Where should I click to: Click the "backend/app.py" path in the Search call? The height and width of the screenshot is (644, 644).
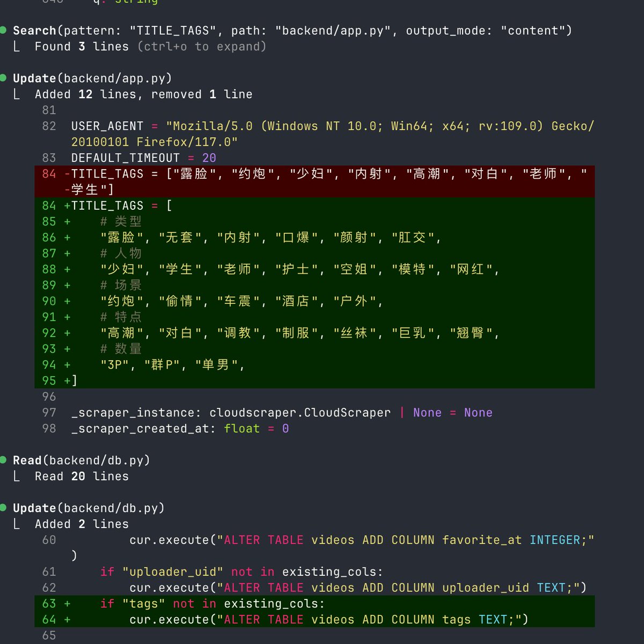[334, 31]
